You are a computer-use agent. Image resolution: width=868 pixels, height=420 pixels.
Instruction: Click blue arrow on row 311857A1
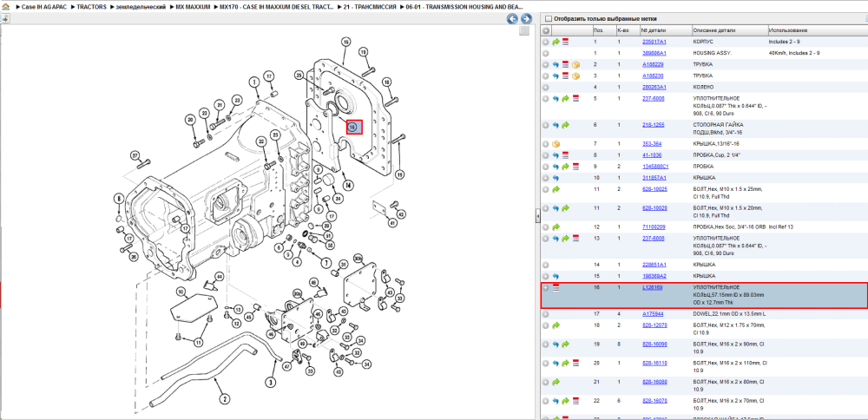[x=556, y=178]
